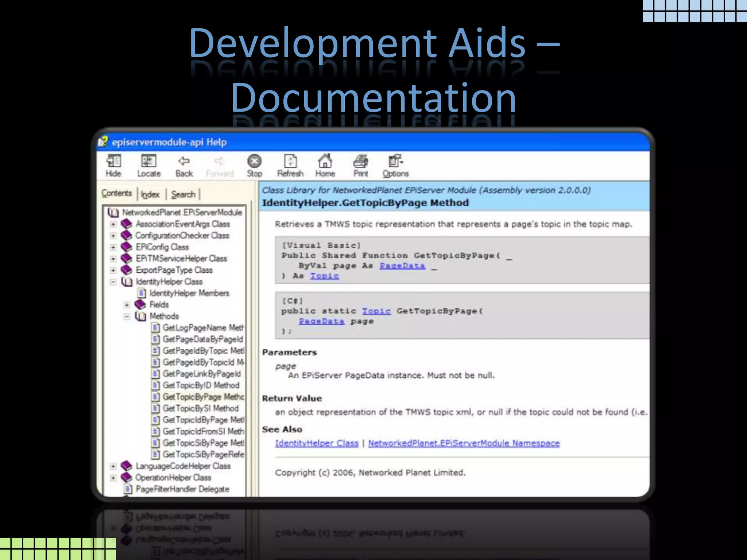
Task: Select GetPageIdByTopicId in the tree
Action: (204, 362)
